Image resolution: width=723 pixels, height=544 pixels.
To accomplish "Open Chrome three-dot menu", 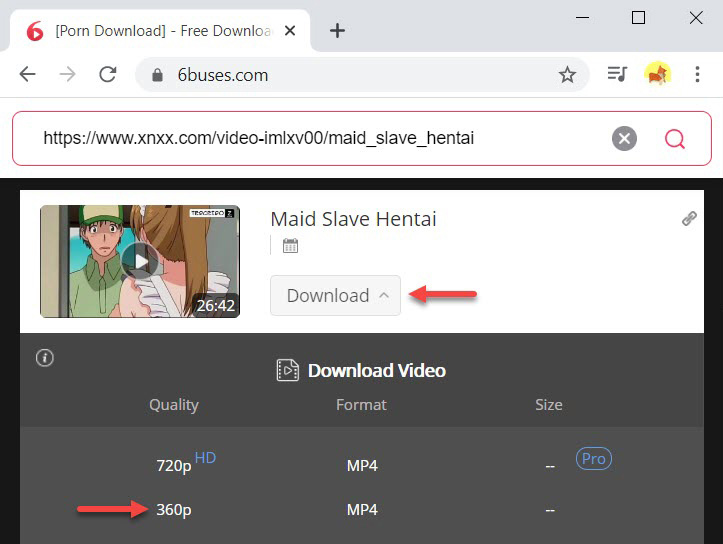I will [x=697, y=74].
